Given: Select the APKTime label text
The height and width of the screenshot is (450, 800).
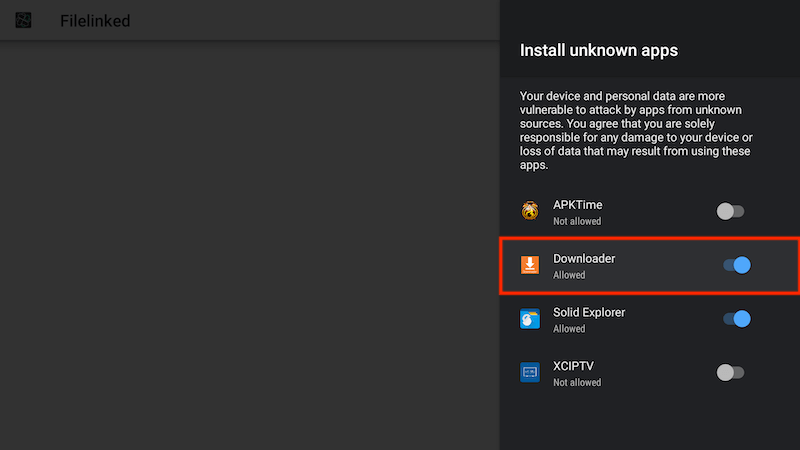Looking at the screenshot, I should click(578, 205).
